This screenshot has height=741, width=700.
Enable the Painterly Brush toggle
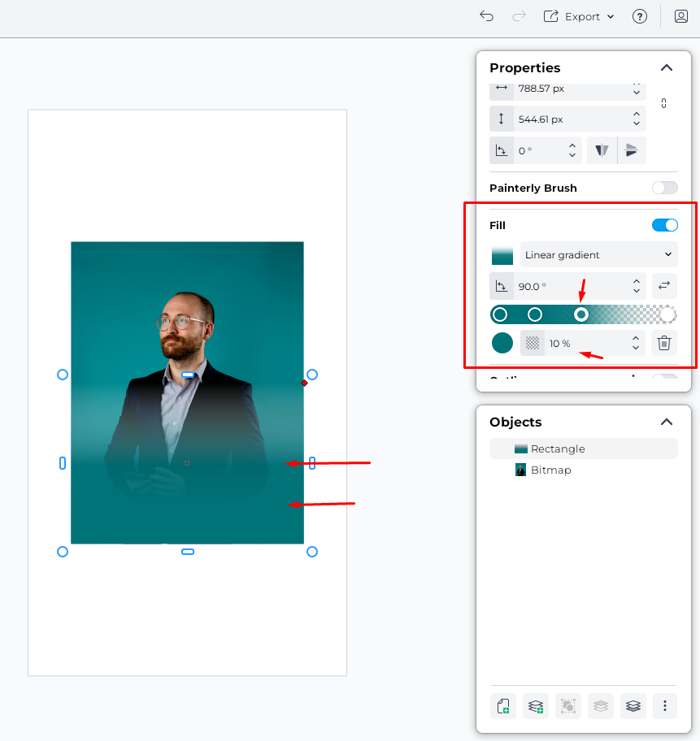[664, 188]
